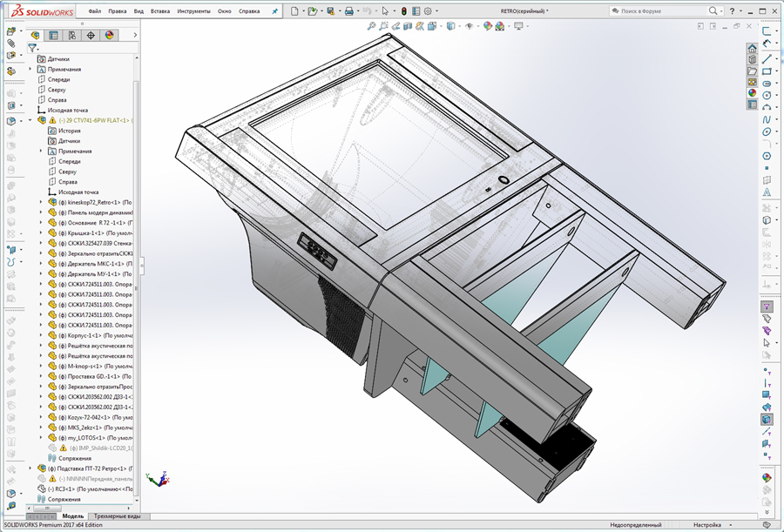Click the View Settings monitor icon
784x532 pixels.
(518, 27)
